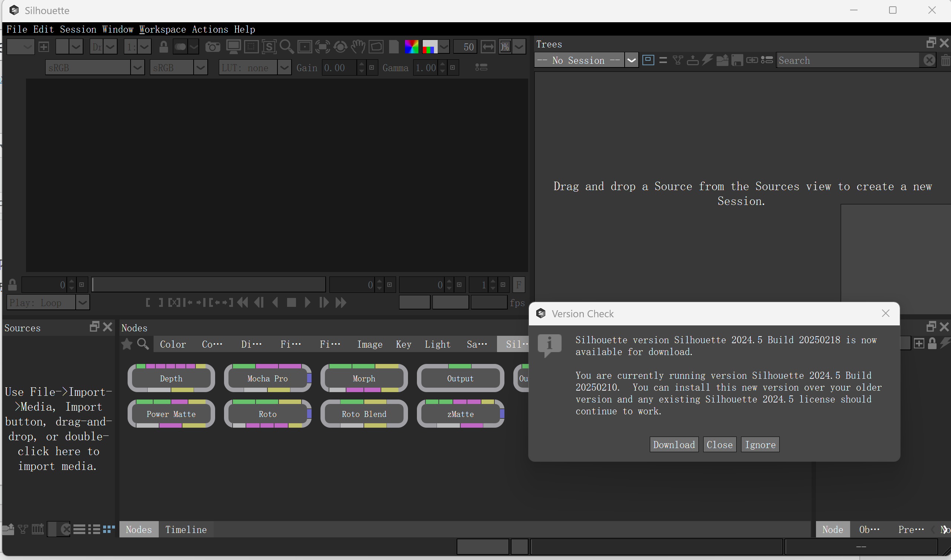Click the floppy disk save icon in Trees
This screenshot has width=951, height=560.
[737, 60]
